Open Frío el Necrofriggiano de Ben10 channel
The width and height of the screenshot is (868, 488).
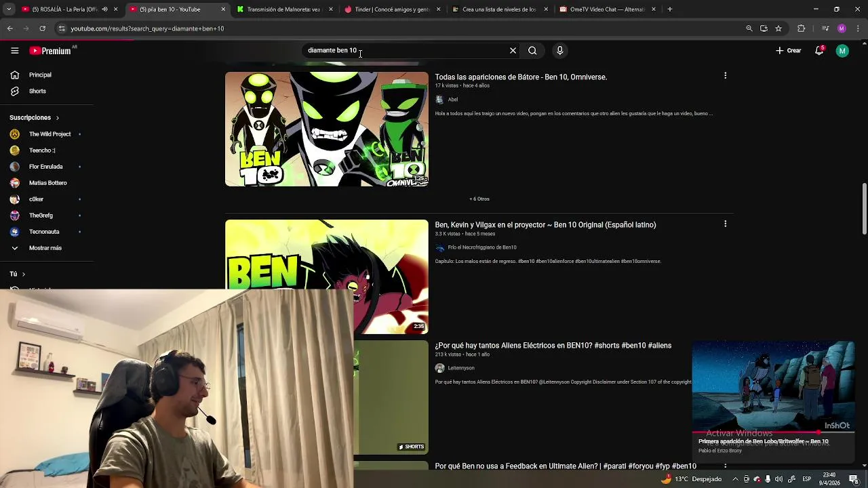481,247
